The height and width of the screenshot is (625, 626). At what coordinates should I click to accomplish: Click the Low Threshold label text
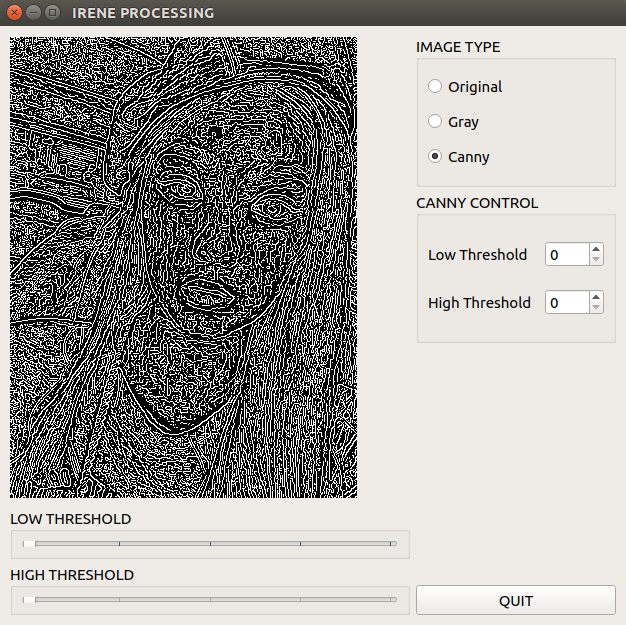point(477,255)
